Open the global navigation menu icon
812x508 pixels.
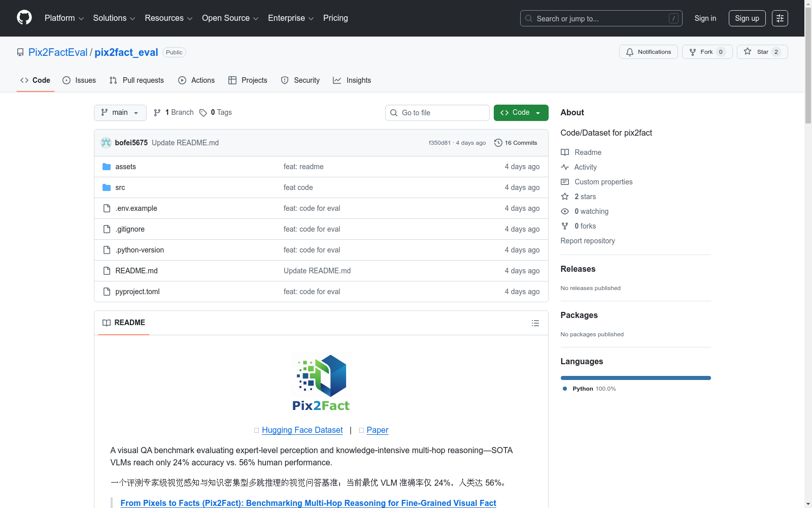click(x=780, y=18)
